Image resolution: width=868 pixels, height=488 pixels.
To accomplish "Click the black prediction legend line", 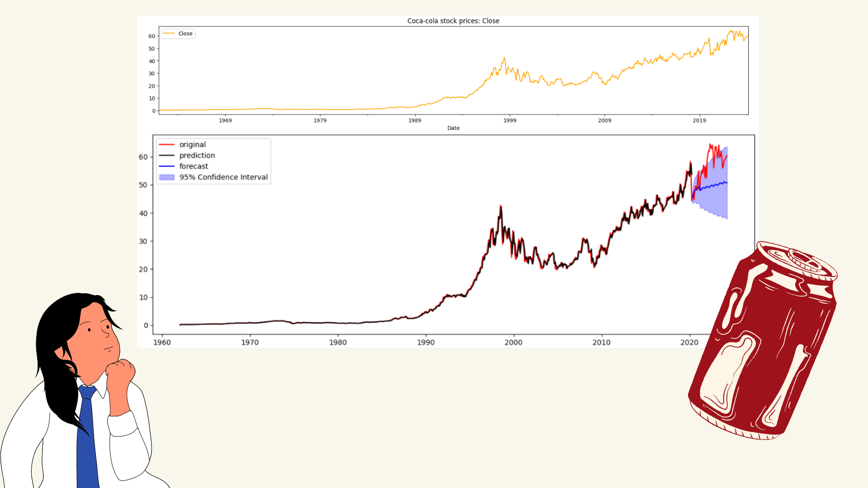I will 167,155.
